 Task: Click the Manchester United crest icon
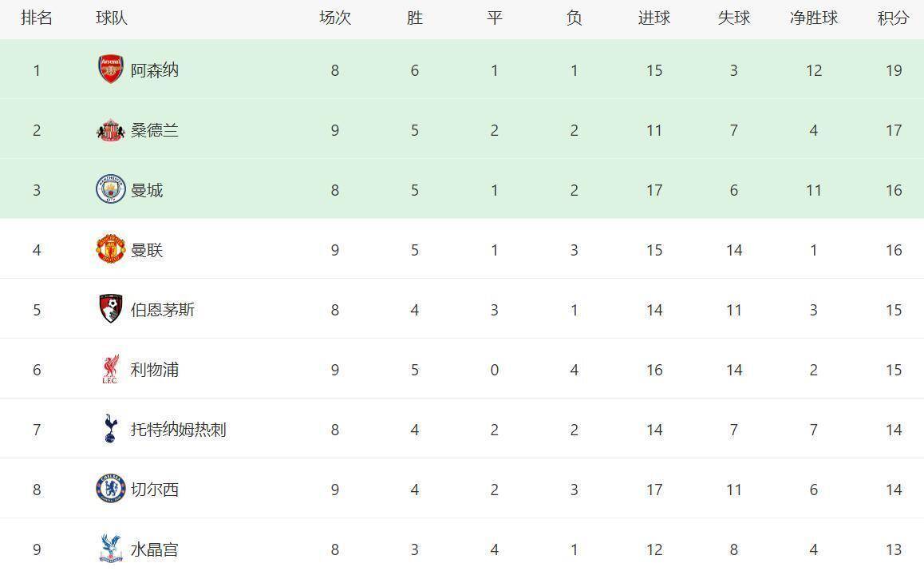point(111,249)
